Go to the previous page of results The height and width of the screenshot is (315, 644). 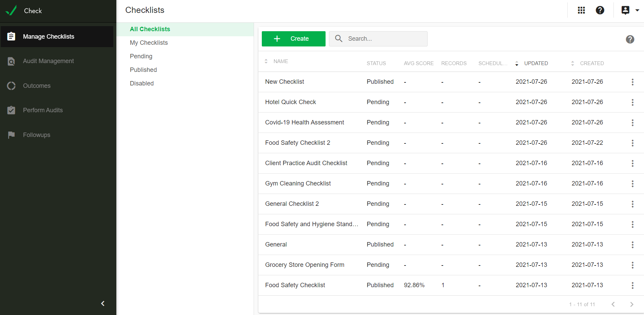(613, 304)
